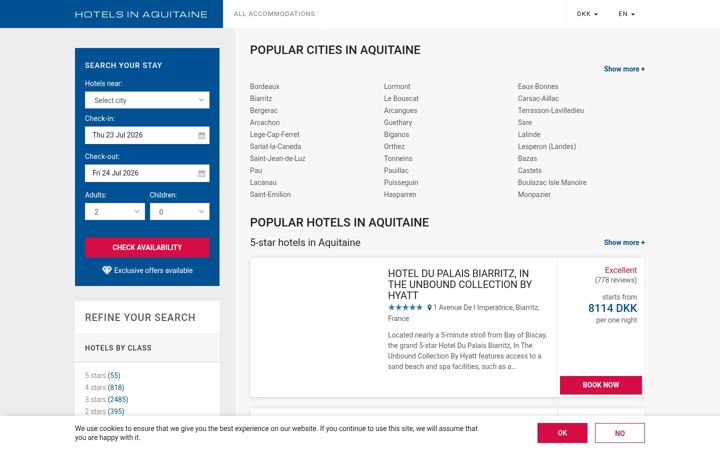Open the Children count dropdown
The height and width of the screenshot is (450, 720).
click(180, 212)
